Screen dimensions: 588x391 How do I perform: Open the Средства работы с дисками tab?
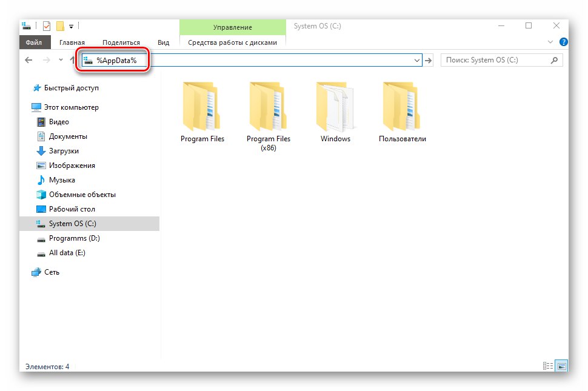point(232,42)
